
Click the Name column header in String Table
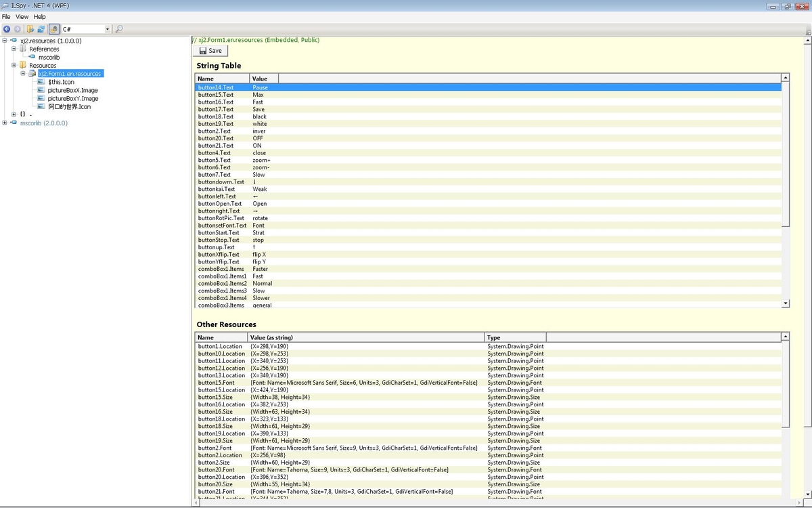point(223,79)
